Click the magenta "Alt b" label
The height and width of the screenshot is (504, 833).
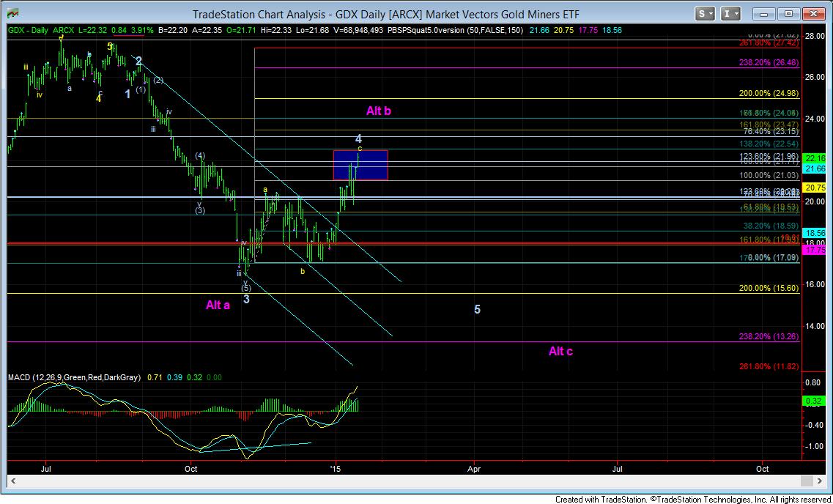(x=379, y=111)
